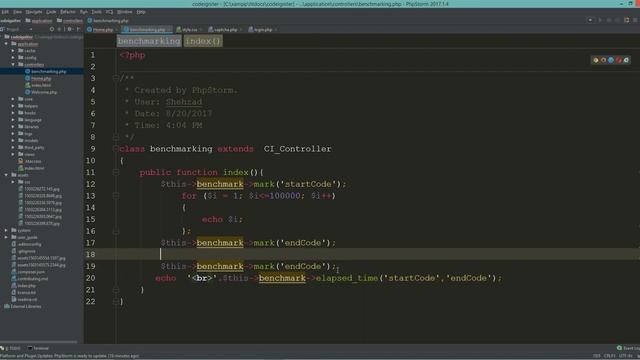
Task: Open page in Chrome browser icon
Action: pyautogui.click(x=596, y=60)
